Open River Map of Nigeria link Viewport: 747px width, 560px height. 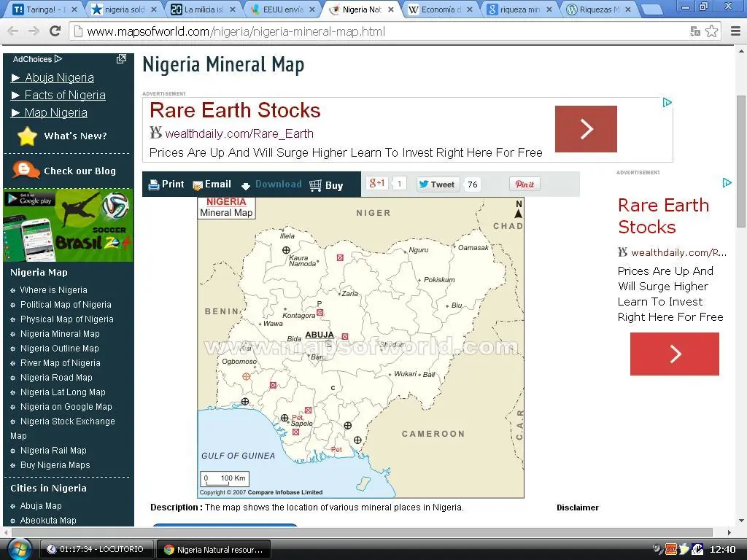pos(61,363)
